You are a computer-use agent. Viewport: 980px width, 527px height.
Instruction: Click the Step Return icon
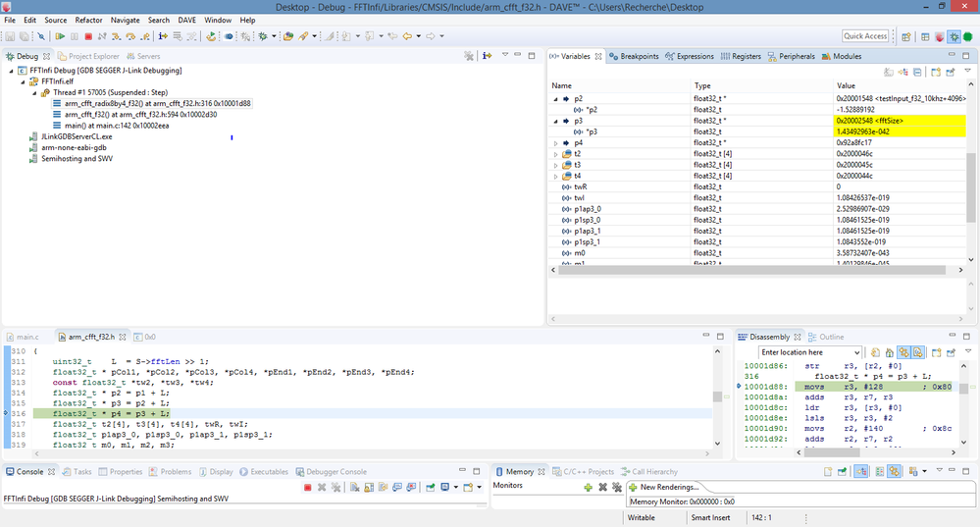coord(145,36)
